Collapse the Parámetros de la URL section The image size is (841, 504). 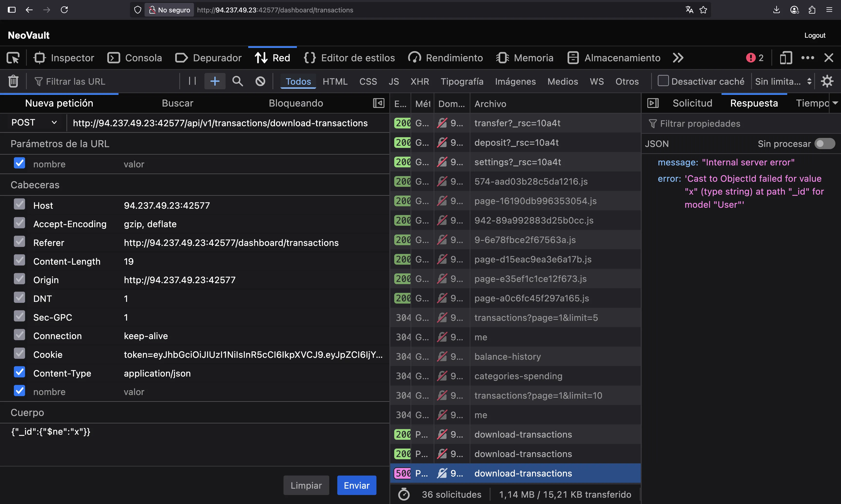pos(60,144)
